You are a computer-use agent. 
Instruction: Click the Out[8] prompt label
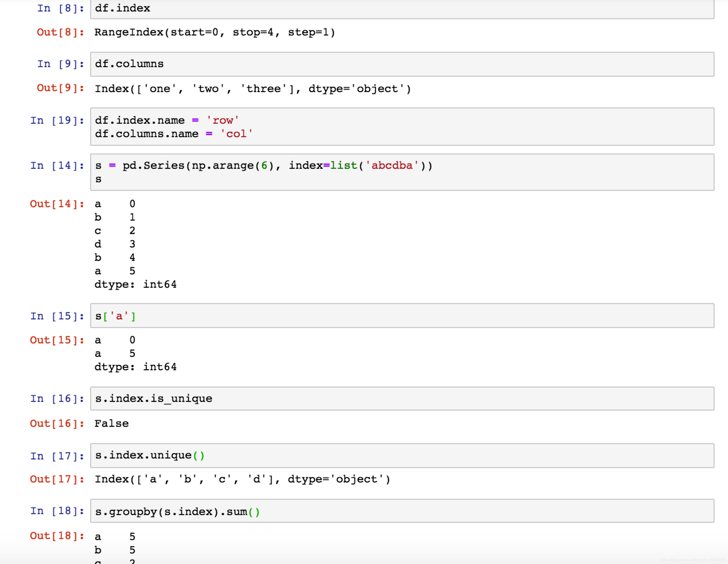pos(60,32)
